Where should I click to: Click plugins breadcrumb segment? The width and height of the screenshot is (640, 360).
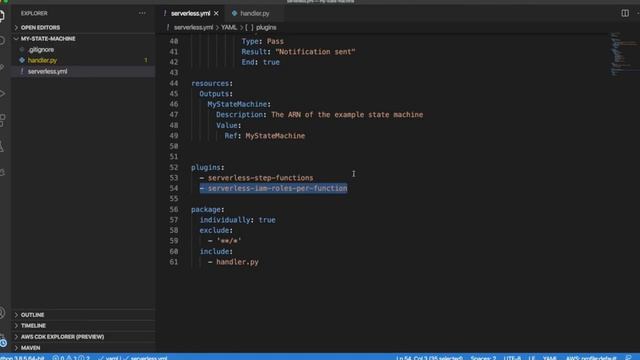(x=266, y=27)
